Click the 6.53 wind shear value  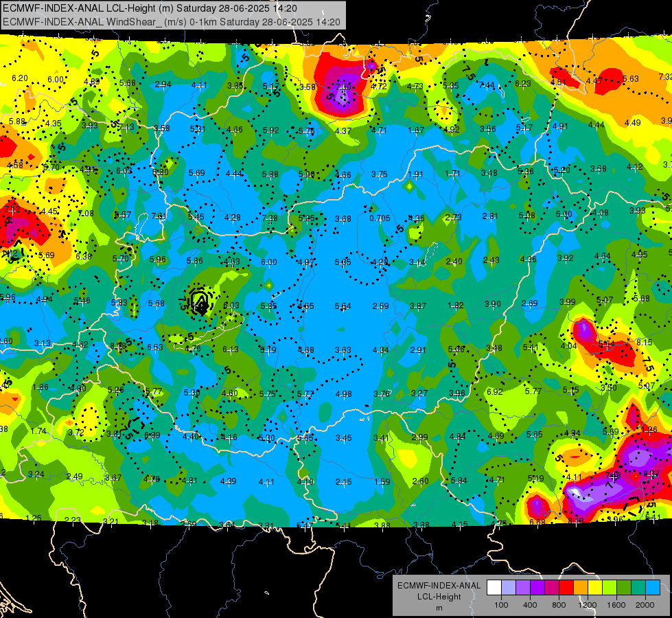point(154,347)
